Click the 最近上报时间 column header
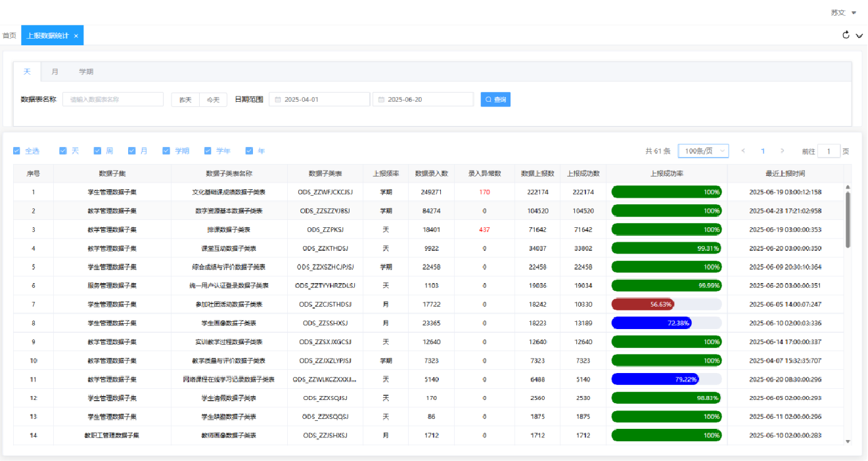 coord(785,173)
